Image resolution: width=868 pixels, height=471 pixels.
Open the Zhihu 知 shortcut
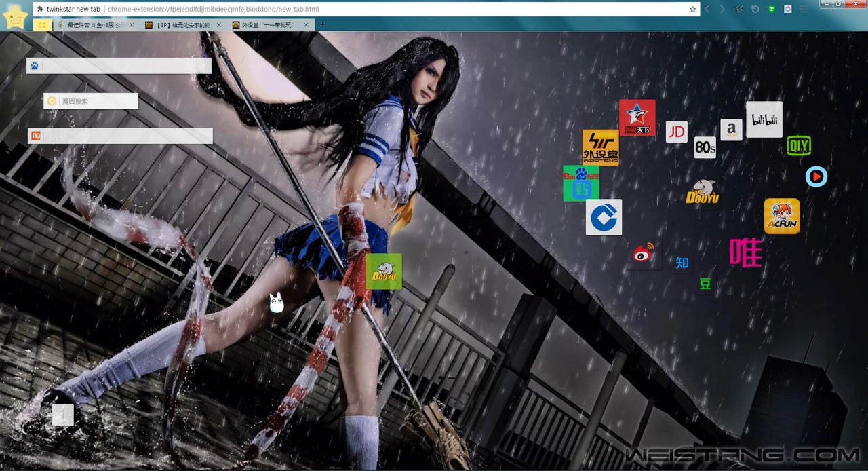[x=682, y=263]
